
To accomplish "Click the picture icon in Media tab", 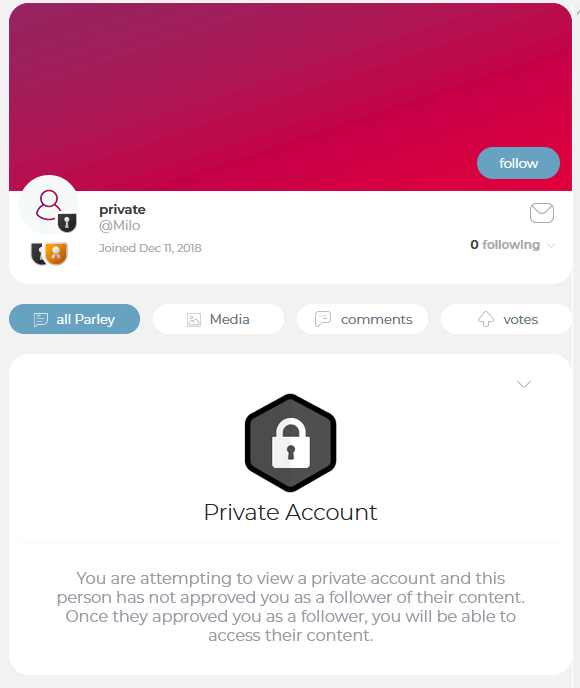I will pos(193,319).
